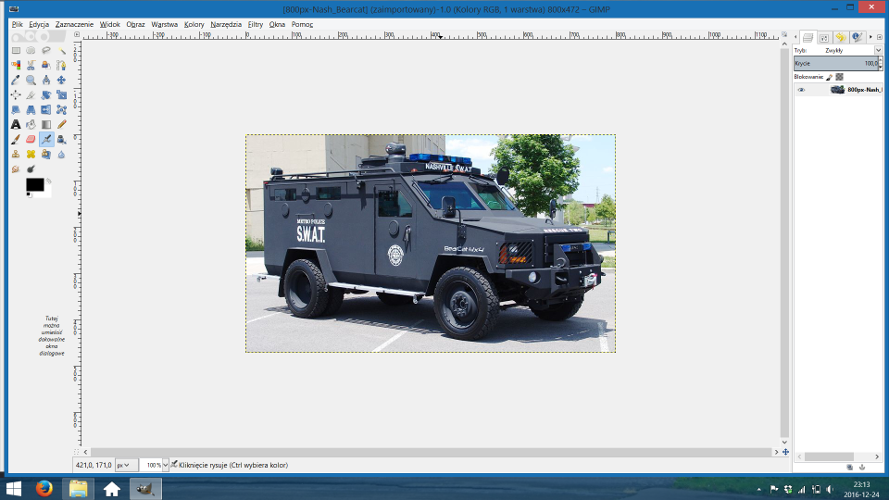Select the Smudge tool
The width and height of the screenshot is (889, 500).
click(x=16, y=168)
